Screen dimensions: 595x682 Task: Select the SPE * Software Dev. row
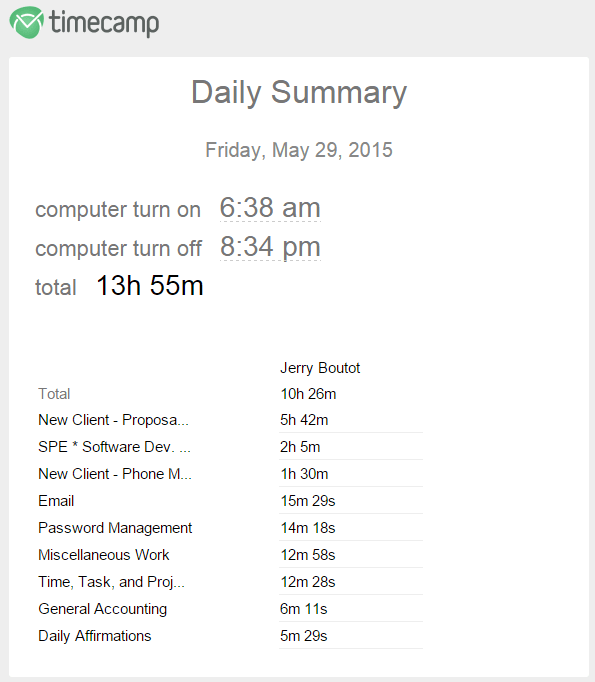point(231,447)
